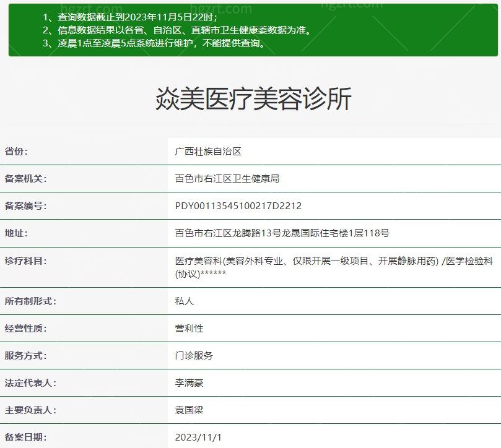Viewport: 501px width, 448px height.
Task: Click the 省份 label
Action: (x=16, y=152)
